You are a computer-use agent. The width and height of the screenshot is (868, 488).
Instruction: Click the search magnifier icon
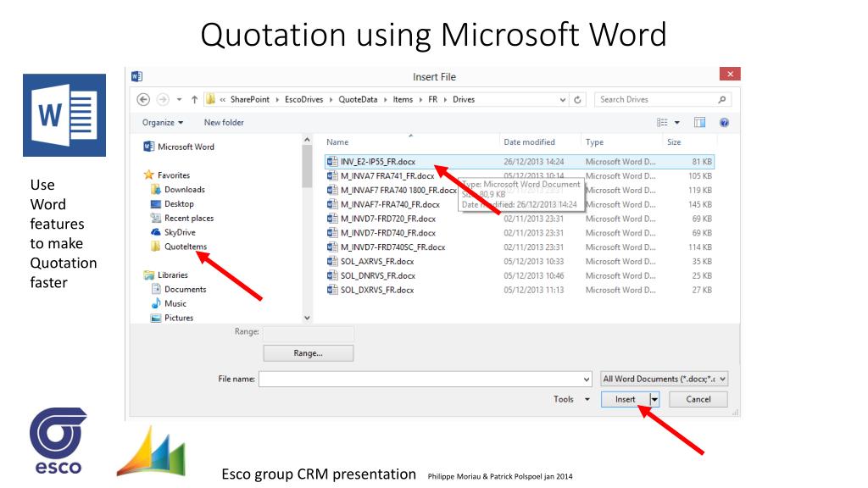(722, 100)
